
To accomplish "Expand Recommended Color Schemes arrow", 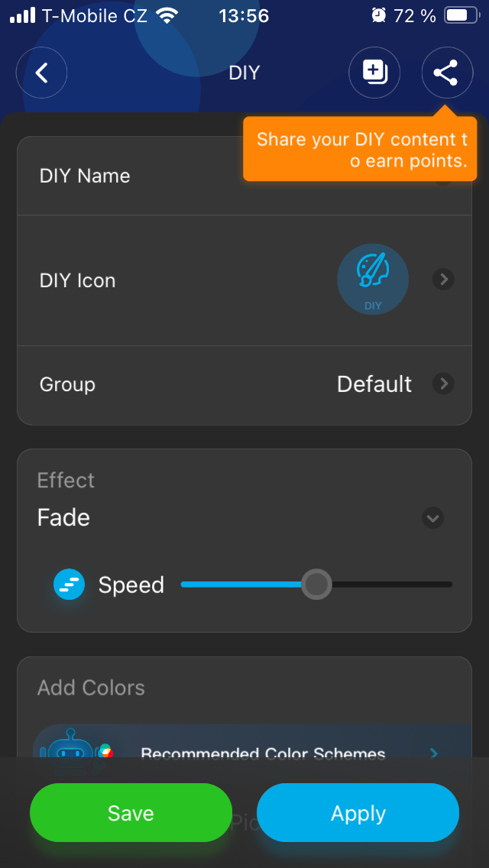I will 434,753.
